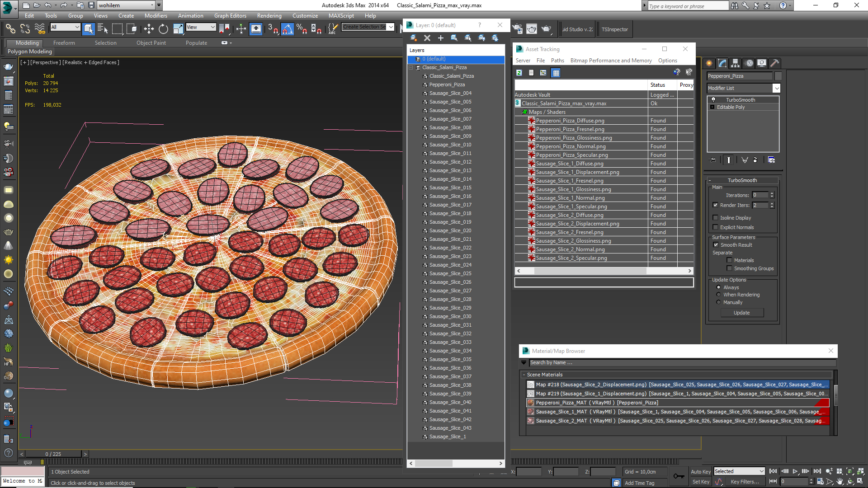868x488 pixels.
Task: Open the Modifier List dropdown
Action: coord(776,88)
